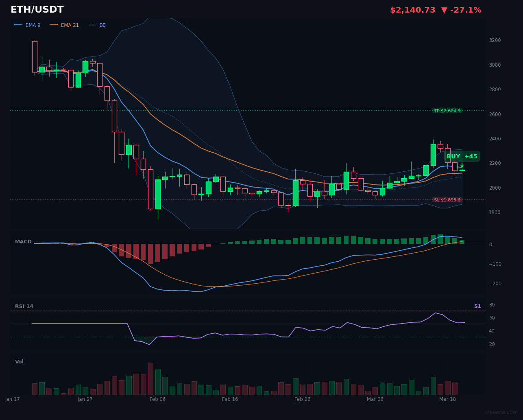Click the Vol panel label

click(x=19, y=361)
